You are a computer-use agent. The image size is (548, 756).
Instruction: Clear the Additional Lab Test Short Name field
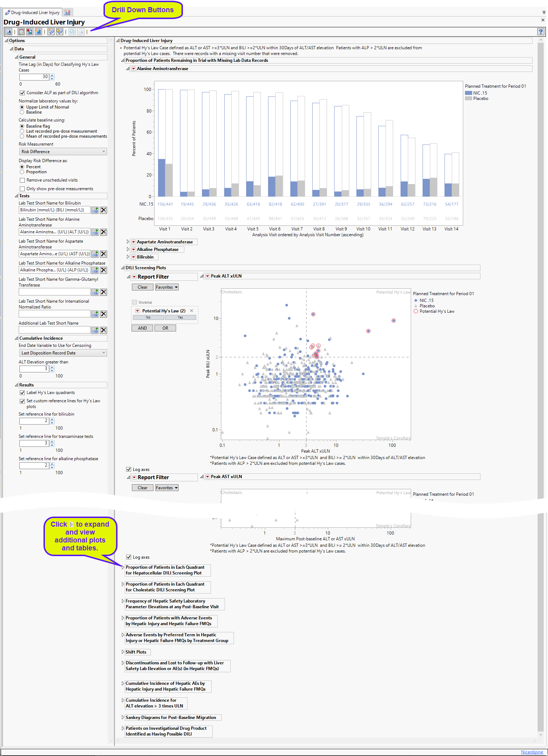coord(103,330)
